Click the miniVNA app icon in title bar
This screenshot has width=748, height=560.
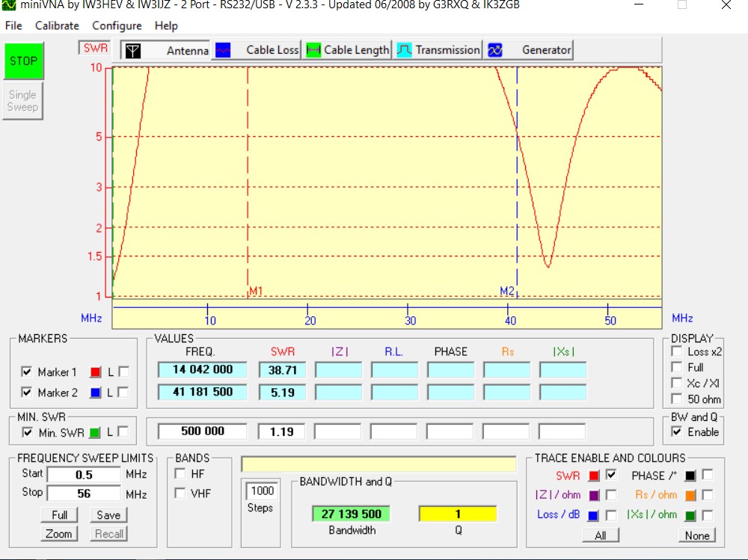[x=9, y=5]
